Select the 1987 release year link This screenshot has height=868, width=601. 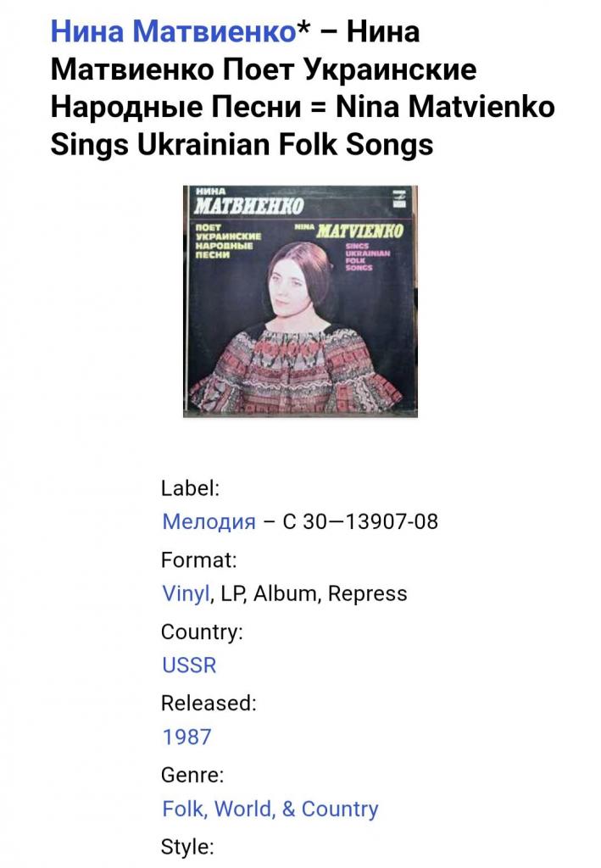click(187, 737)
